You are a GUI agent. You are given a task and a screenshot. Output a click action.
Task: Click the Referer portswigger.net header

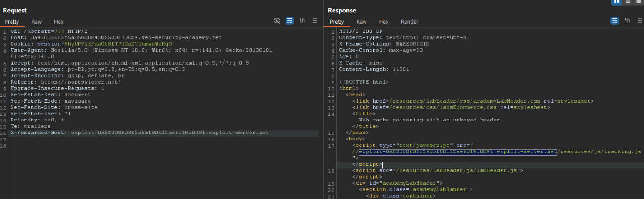click(66, 82)
